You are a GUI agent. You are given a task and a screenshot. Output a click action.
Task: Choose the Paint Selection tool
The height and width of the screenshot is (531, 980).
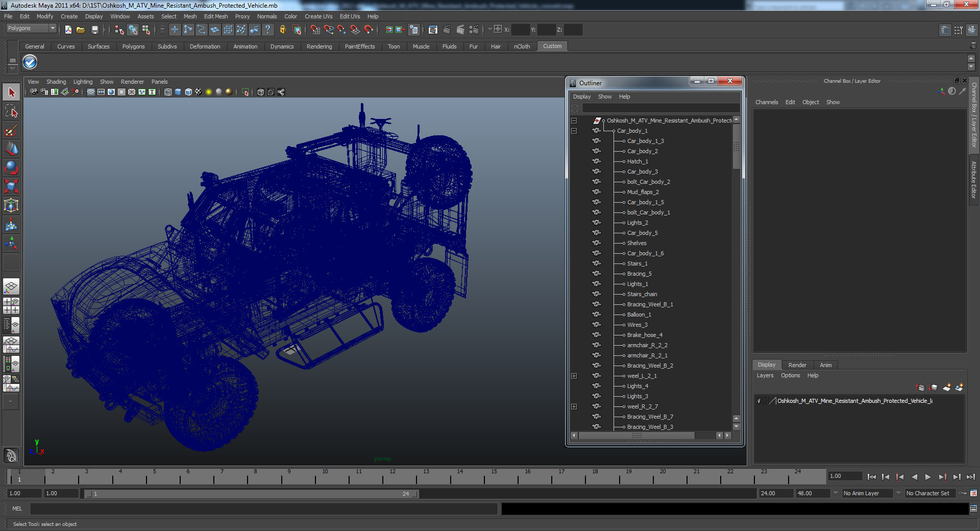point(11,130)
